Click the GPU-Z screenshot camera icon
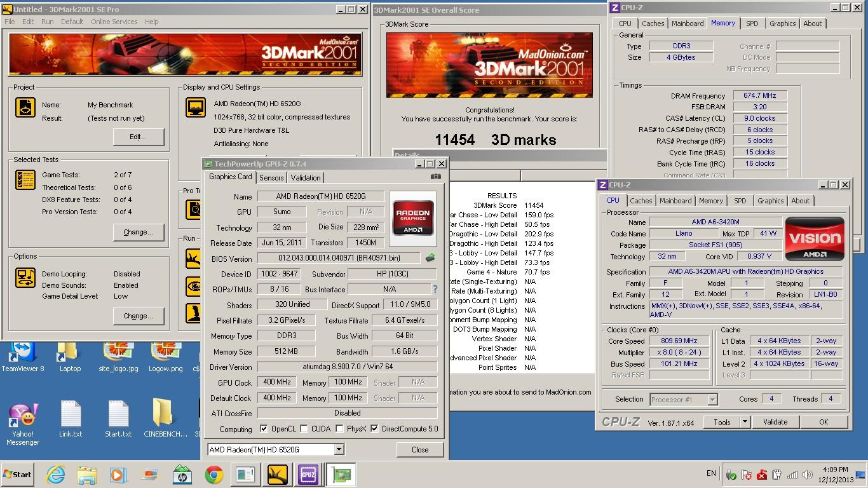868x488 pixels. tap(435, 177)
